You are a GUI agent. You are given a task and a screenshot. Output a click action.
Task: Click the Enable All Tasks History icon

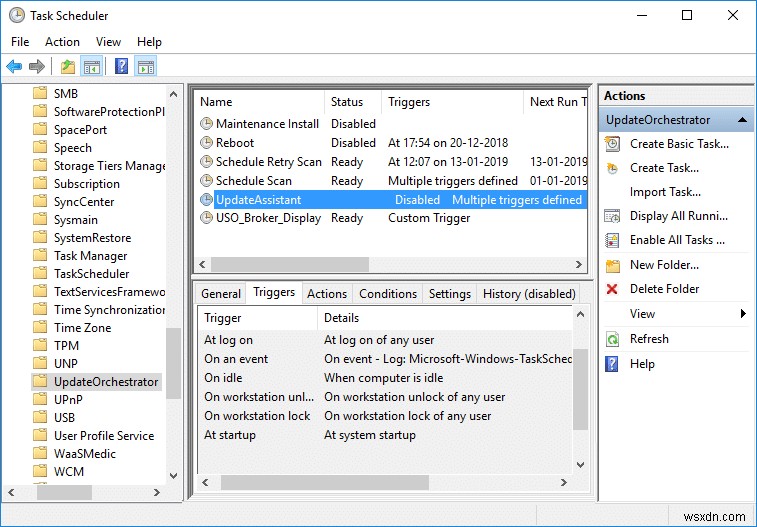click(613, 240)
